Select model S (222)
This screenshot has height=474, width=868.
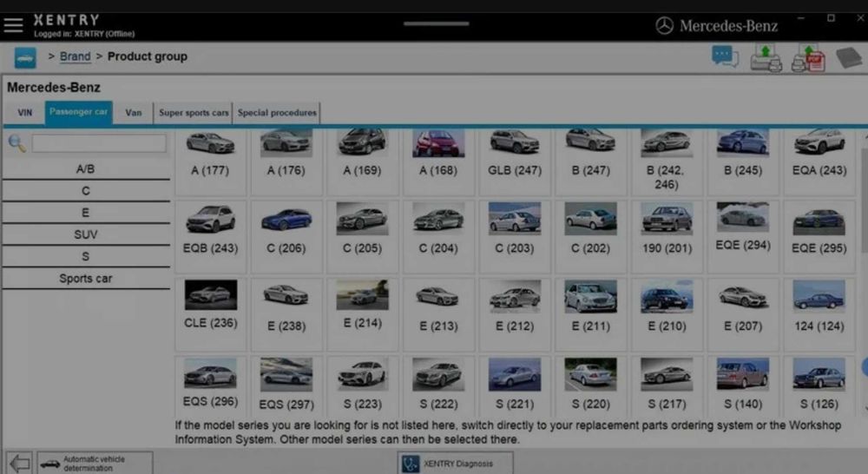[x=438, y=386]
